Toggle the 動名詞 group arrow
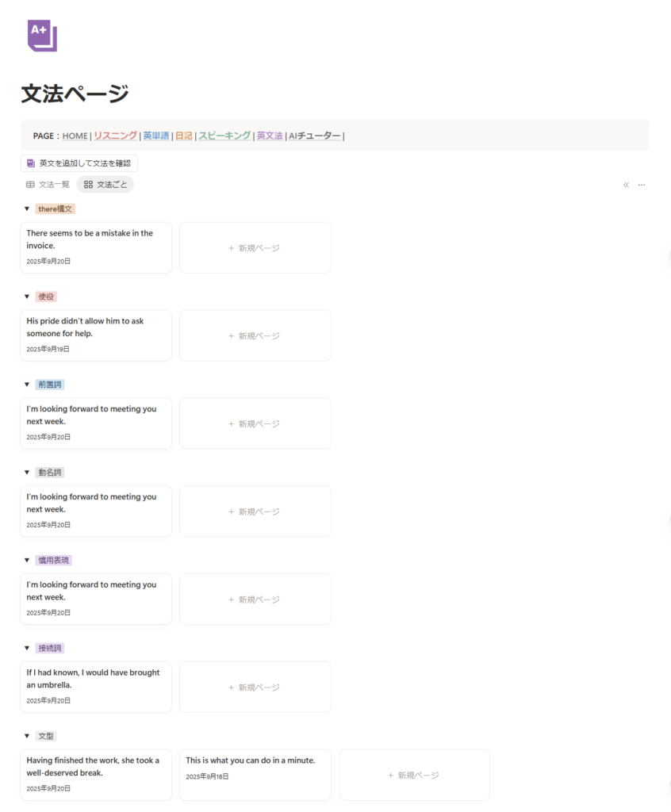671x812 pixels. pos(26,473)
